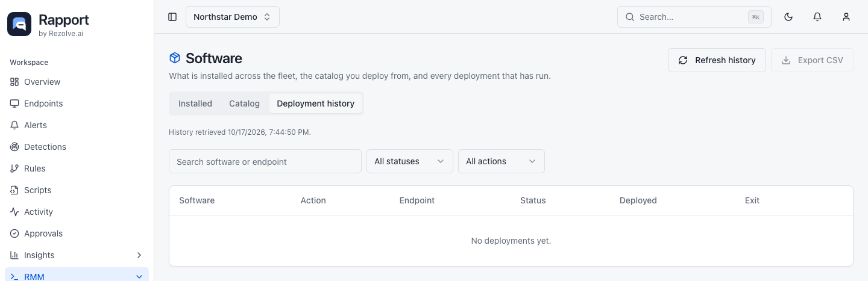The width and height of the screenshot is (868, 281).
Task: Open Overview in the sidebar
Action: [77, 82]
